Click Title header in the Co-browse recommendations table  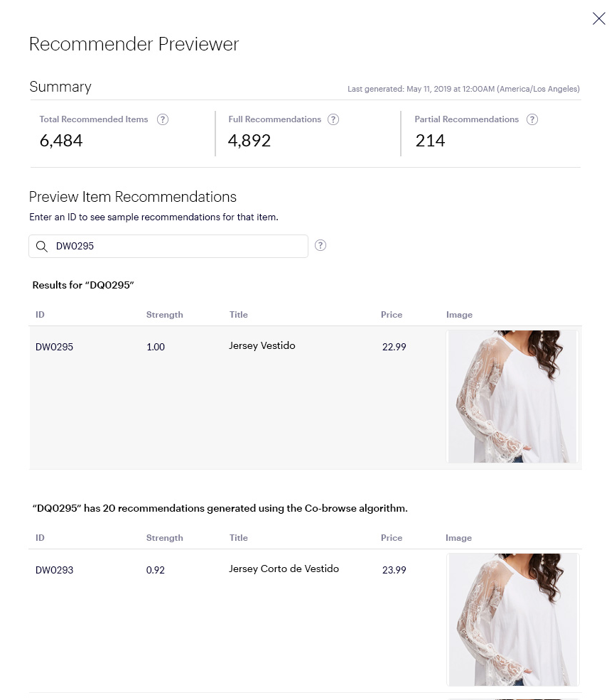238,538
